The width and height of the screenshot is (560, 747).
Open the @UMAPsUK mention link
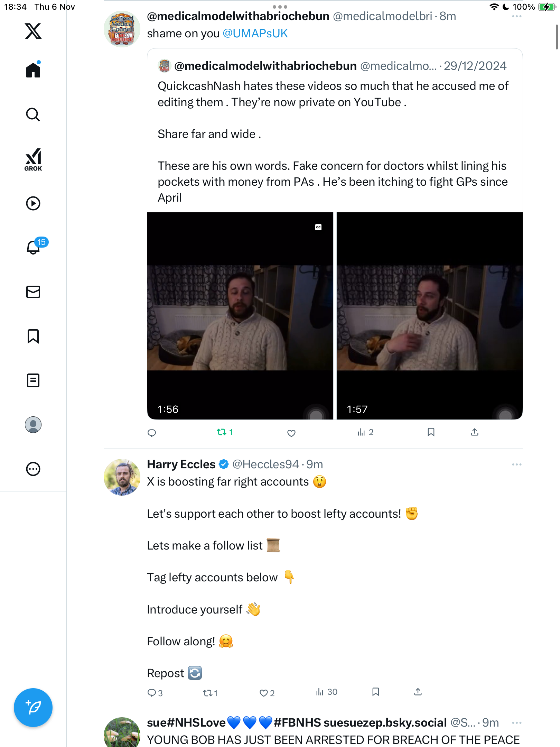(x=255, y=34)
